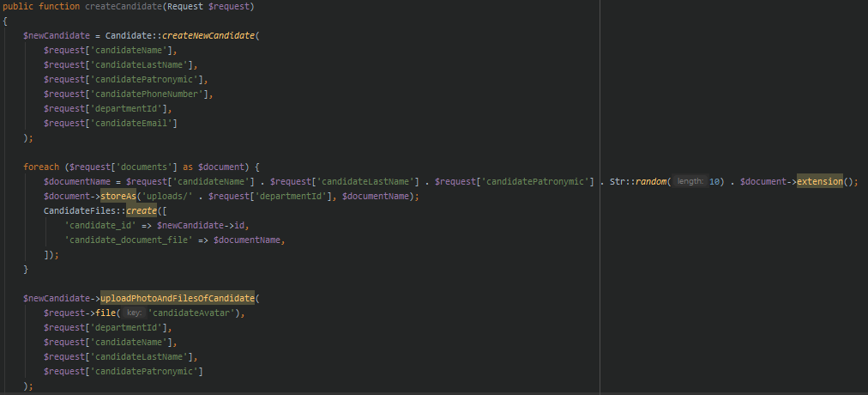Click uploadPhotoAndFilesOfCandidate method call
Image resolution: width=868 pixels, height=395 pixels.
(x=178, y=299)
